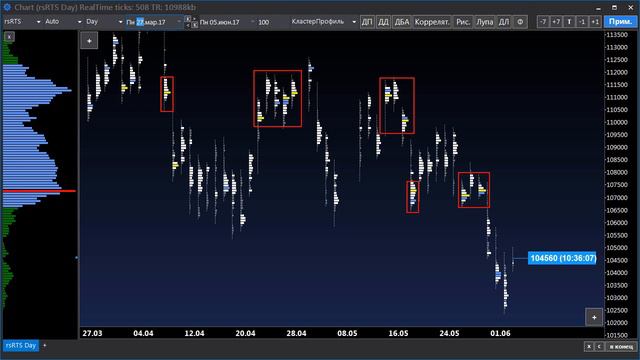Click the upper K date jump icon

click(x=188, y=19)
